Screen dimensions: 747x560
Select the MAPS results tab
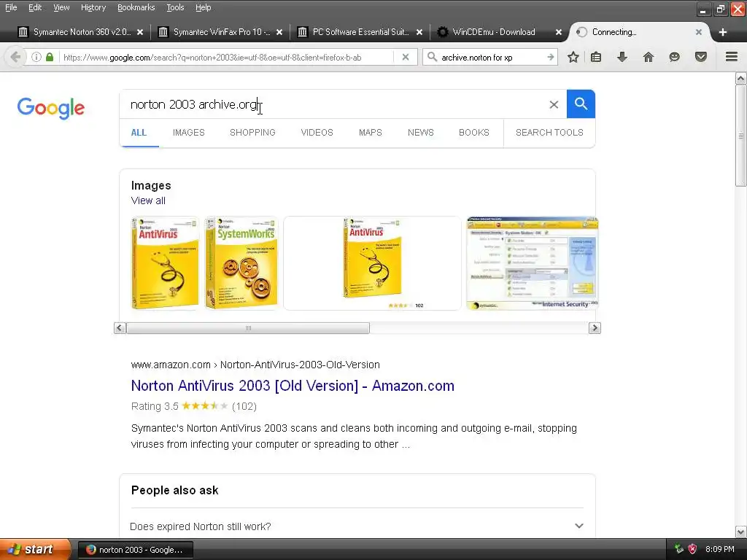coord(370,133)
